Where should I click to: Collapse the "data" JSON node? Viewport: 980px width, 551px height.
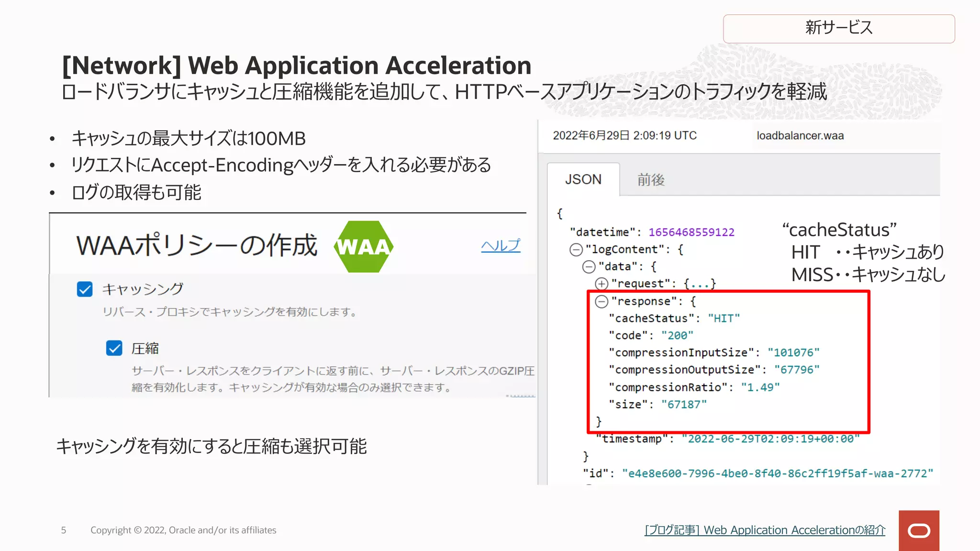point(589,267)
